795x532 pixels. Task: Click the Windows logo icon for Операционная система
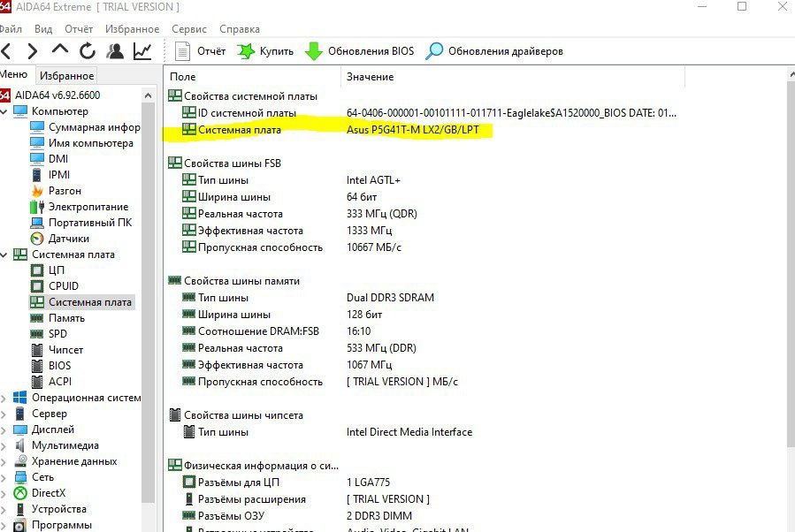pos(19,398)
